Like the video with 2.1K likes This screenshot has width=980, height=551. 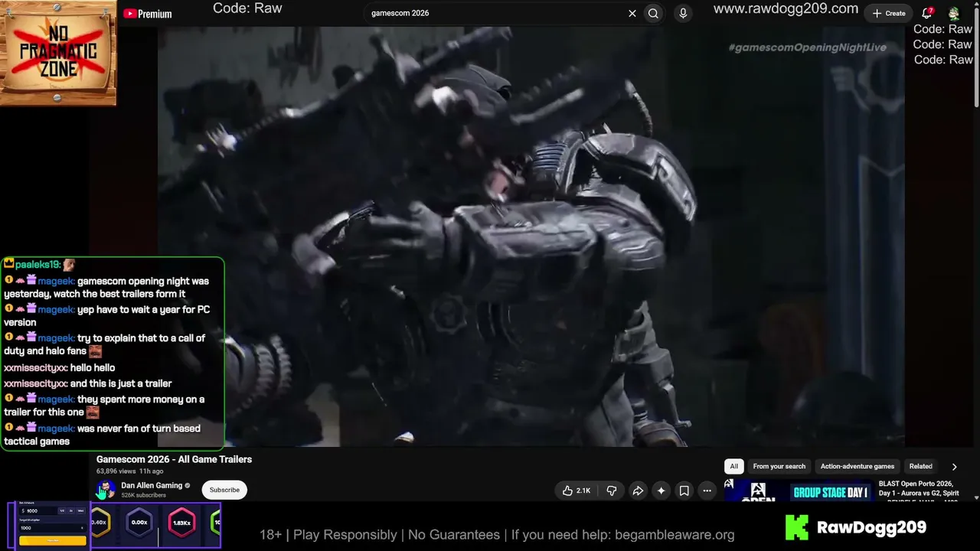click(577, 491)
